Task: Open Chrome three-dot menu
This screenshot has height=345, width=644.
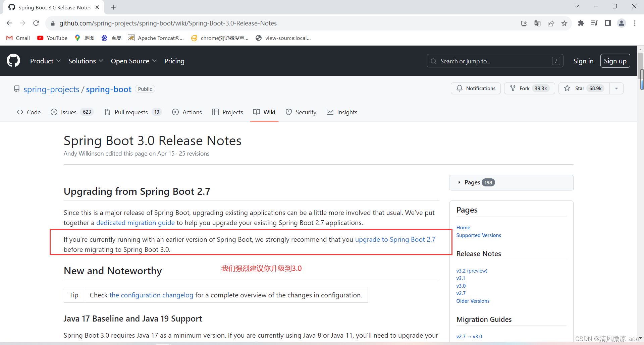Action: tap(635, 23)
